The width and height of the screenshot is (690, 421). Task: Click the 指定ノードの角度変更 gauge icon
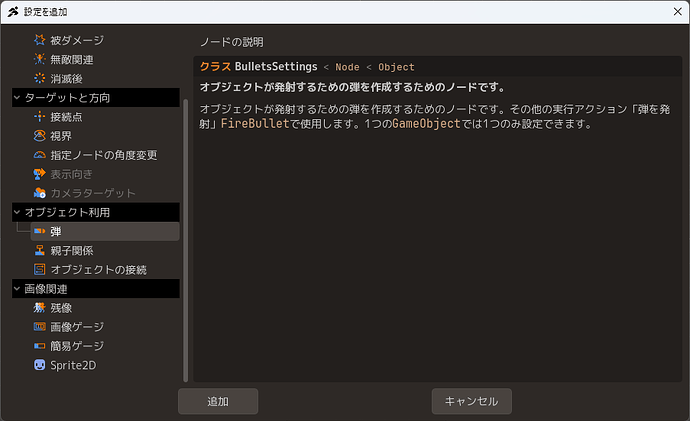coord(40,155)
